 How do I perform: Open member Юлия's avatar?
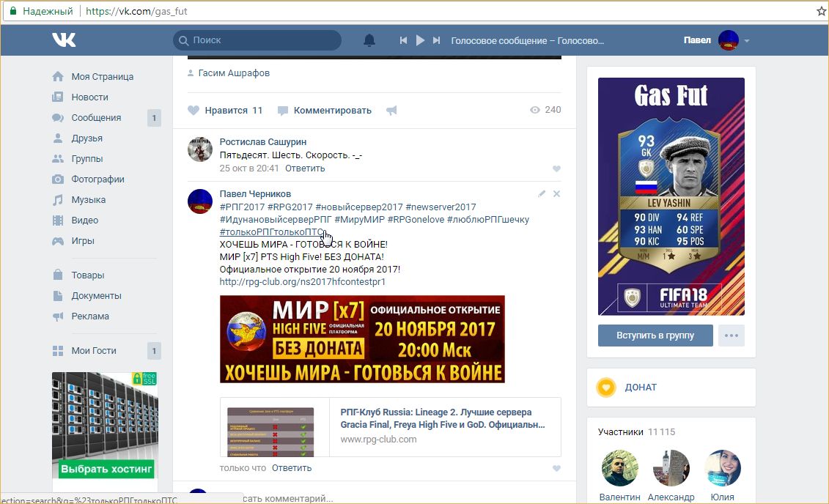[x=722, y=468]
